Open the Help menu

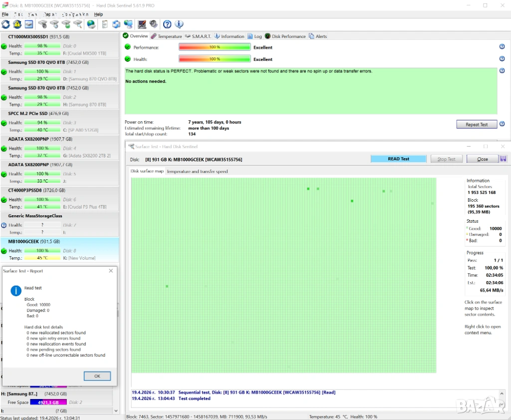point(98,14)
